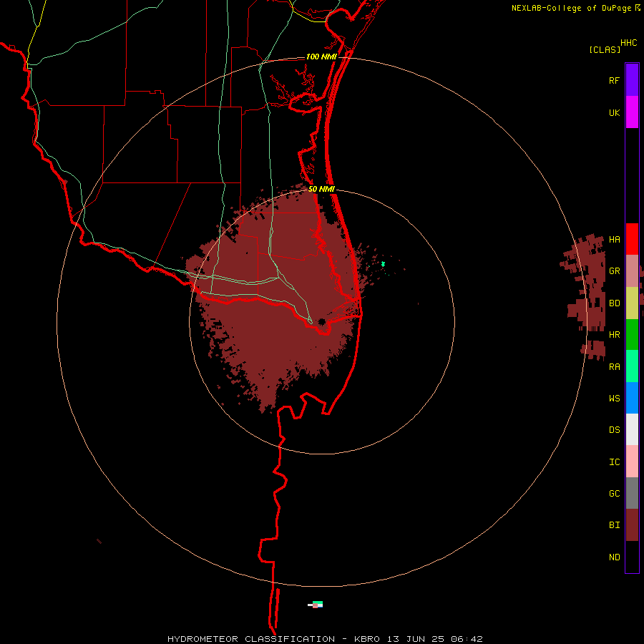Click the "HHC" product code text
The height and width of the screenshot is (644, 644).
pos(628,43)
